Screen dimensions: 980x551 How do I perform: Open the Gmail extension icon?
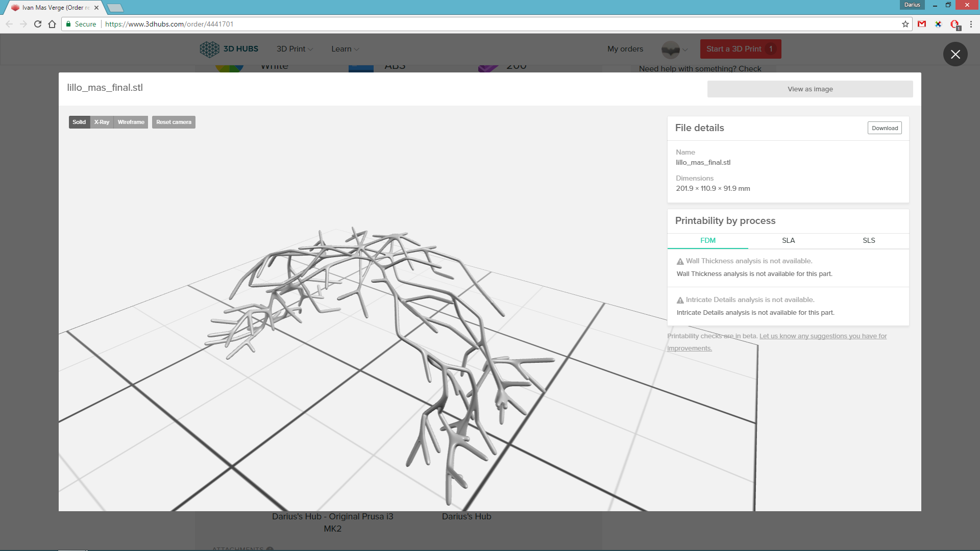tap(922, 24)
